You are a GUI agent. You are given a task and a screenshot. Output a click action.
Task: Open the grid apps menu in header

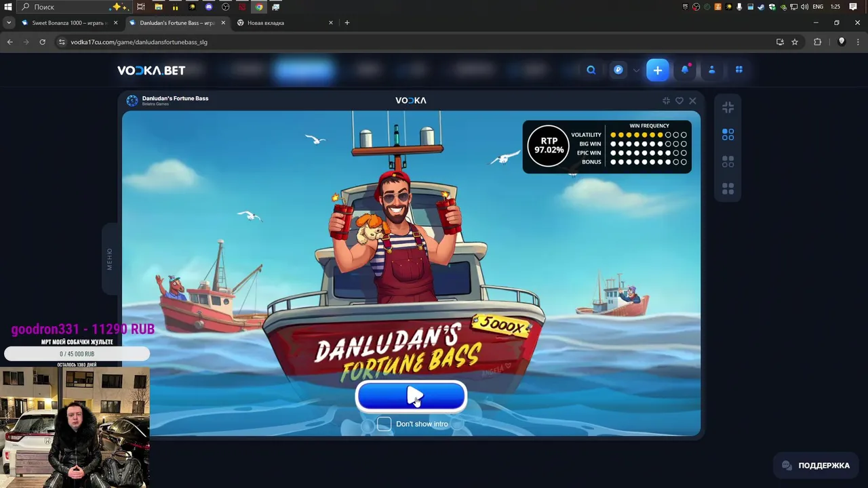739,70
